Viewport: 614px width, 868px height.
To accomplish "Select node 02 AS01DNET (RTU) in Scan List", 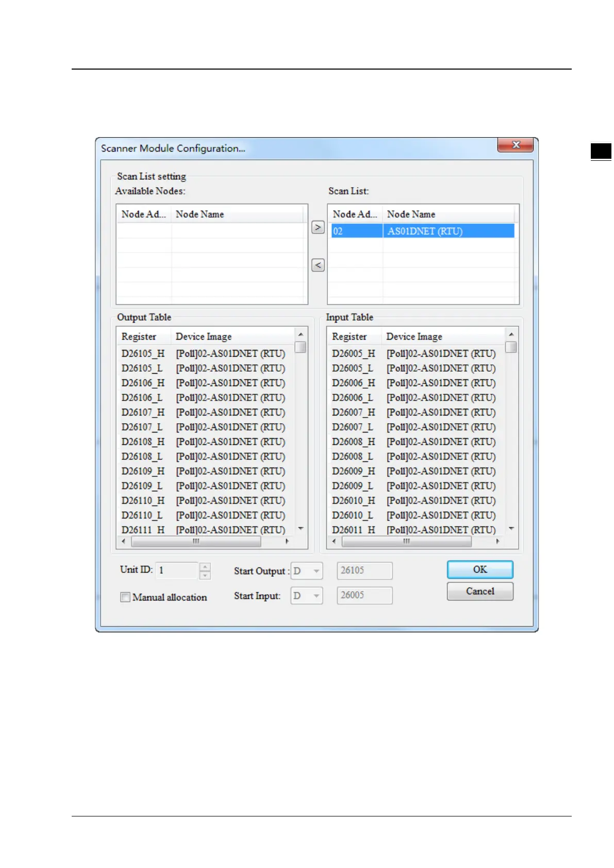I will click(x=423, y=231).
